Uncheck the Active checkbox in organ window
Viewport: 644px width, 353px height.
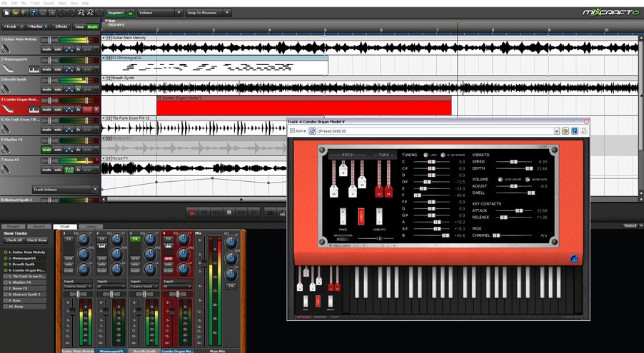point(292,131)
